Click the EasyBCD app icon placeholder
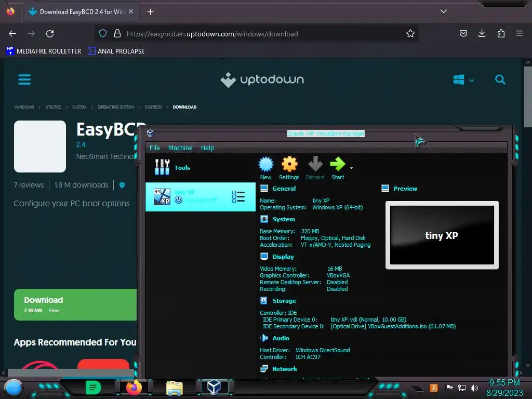 (40, 146)
